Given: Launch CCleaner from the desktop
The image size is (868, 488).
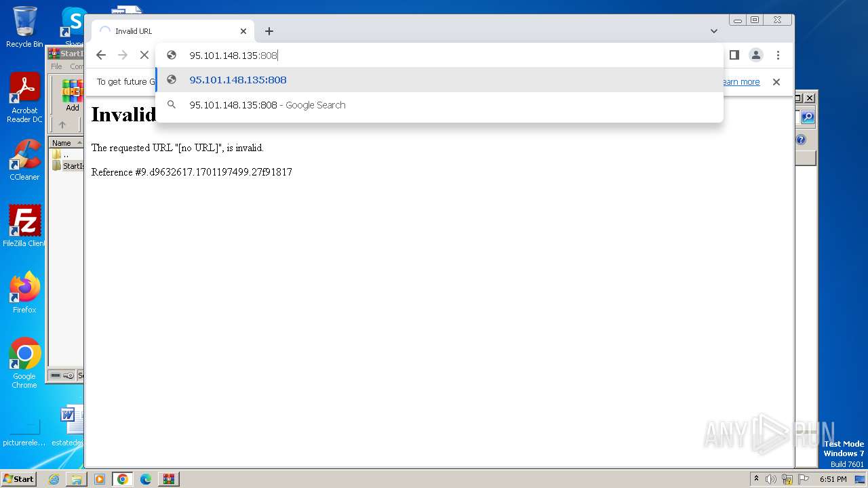Looking at the screenshot, I should point(24,161).
